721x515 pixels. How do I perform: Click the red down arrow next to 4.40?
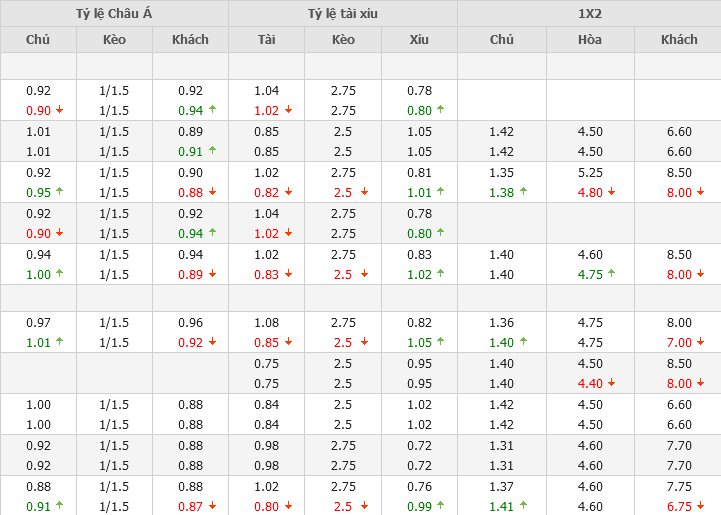click(x=611, y=384)
